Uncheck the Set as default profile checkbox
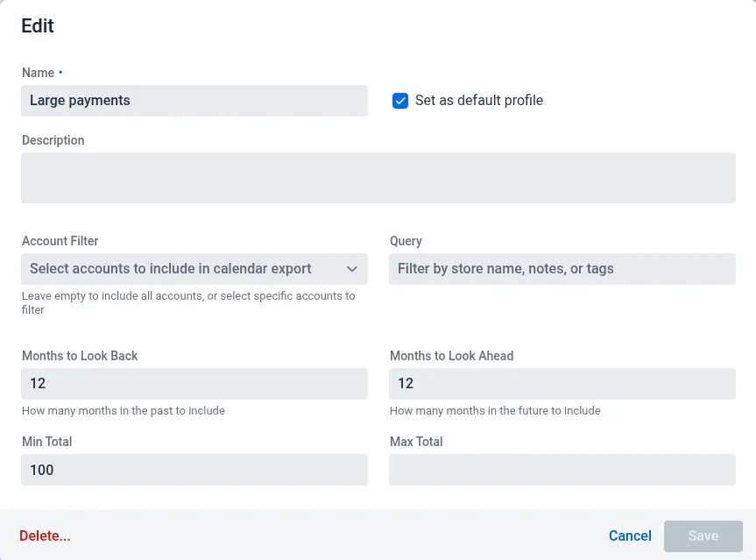This screenshot has width=756, height=560. (x=400, y=101)
